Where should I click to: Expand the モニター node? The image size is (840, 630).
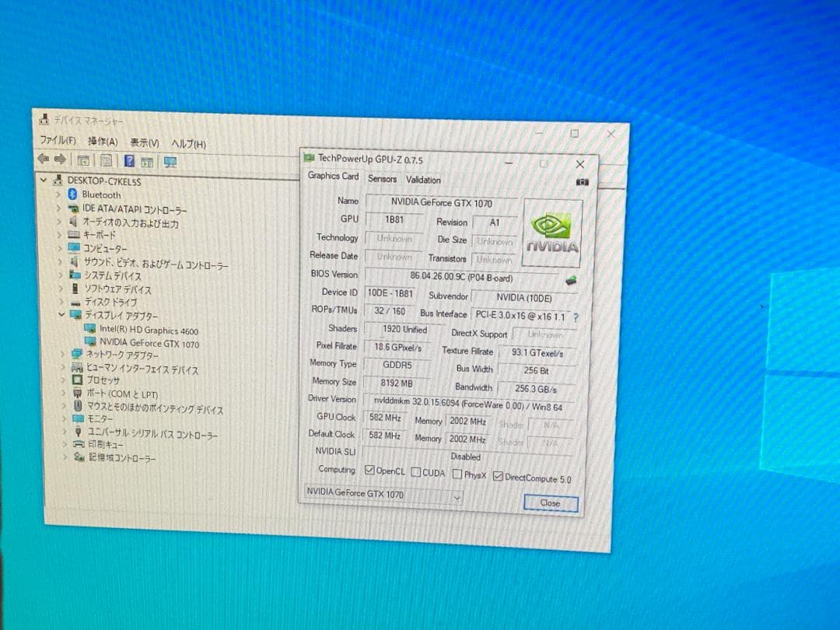(x=65, y=418)
